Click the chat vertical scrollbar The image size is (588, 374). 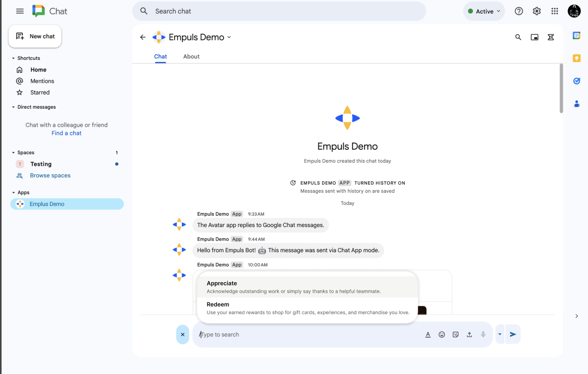coord(561,88)
